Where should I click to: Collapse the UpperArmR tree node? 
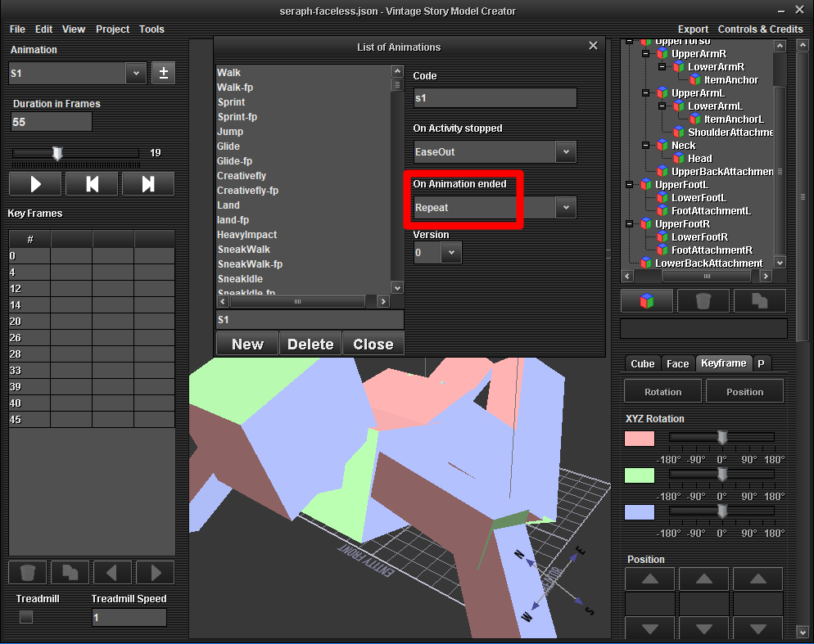pyautogui.click(x=646, y=54)
